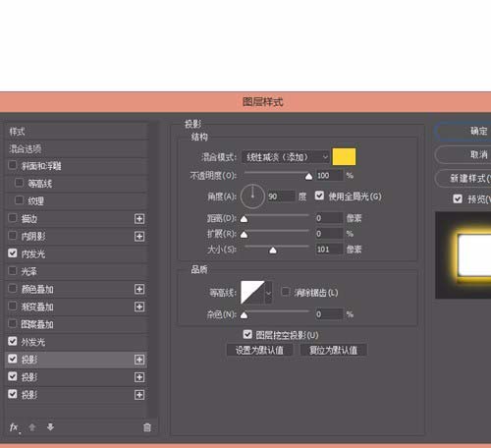Select the 内发光 effect label
The height and width of the screenshot is (448, 491).
(x=33, y=254)
